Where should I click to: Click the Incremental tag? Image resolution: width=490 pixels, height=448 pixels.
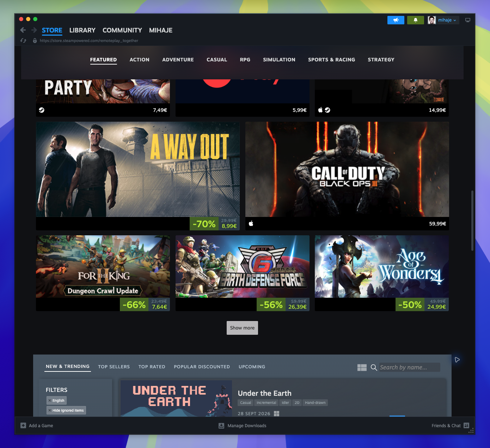tap(267, 402)
